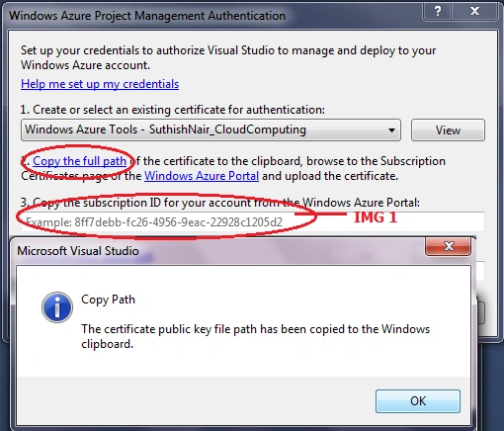This screenshot has width=504, height=431.
Task: Click the View certificate button
Action: point(448,130)
